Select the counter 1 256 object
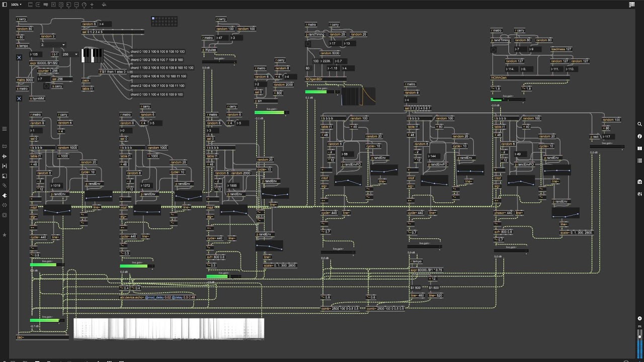This screenshot has width=644, height=362. tap(48, 71)
